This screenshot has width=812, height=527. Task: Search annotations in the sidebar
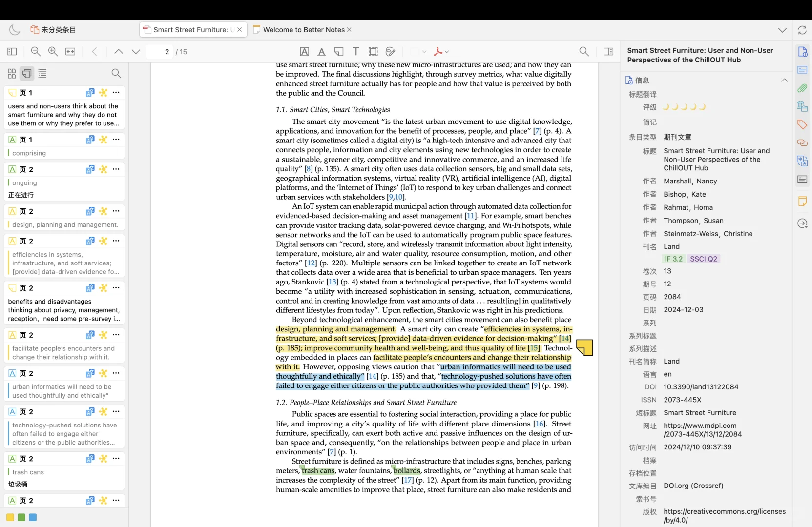[116, 73]
